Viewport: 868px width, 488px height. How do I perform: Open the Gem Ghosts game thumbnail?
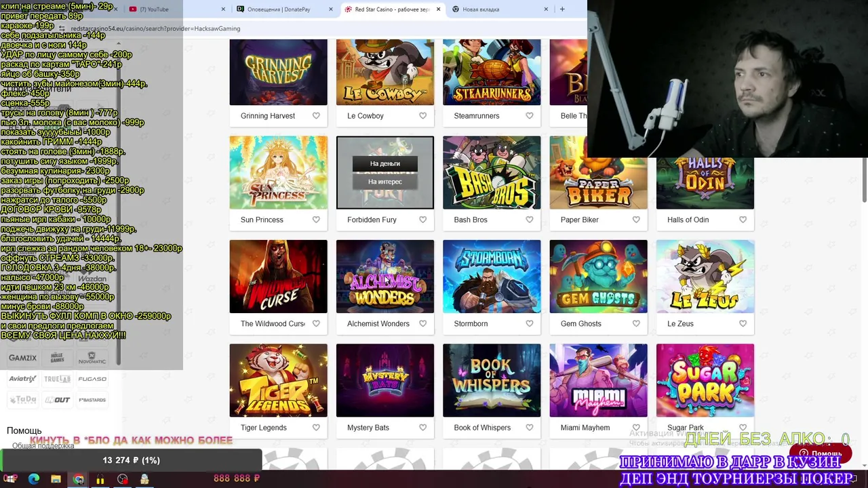[598, 277]
